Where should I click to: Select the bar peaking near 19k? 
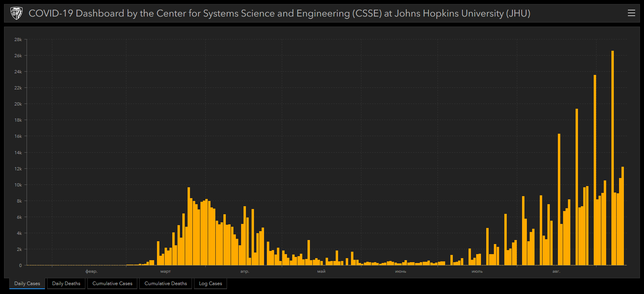pyautogui.click(x=577, y=189)
